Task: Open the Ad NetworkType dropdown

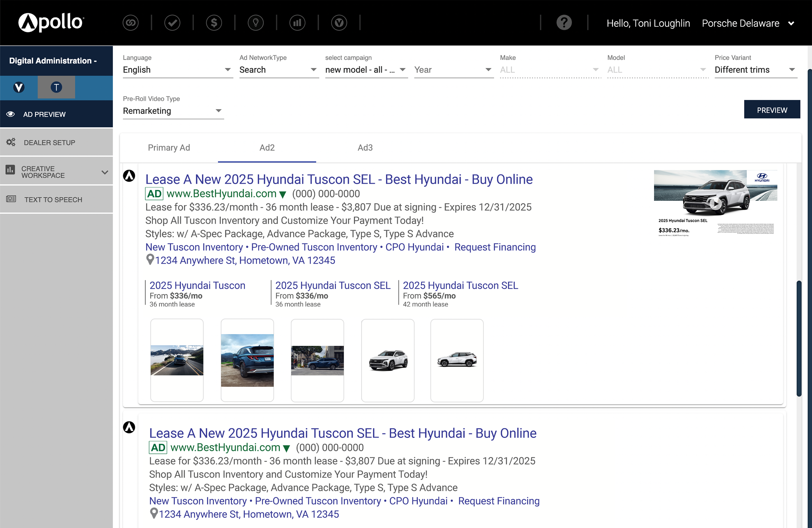Action: pos(279,69)
